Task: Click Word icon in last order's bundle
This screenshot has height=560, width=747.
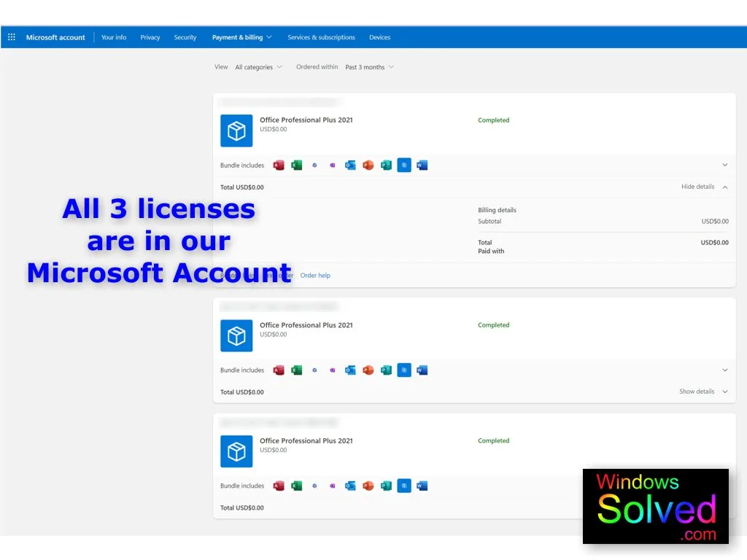Action: 422,486
